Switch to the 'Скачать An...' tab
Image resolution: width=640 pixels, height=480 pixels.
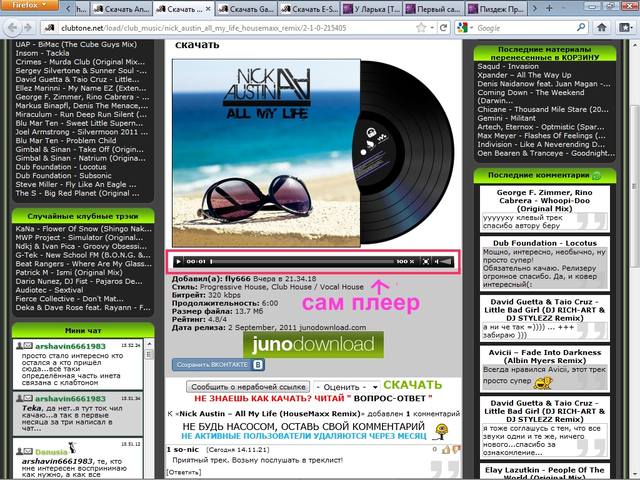pos(122,9)
